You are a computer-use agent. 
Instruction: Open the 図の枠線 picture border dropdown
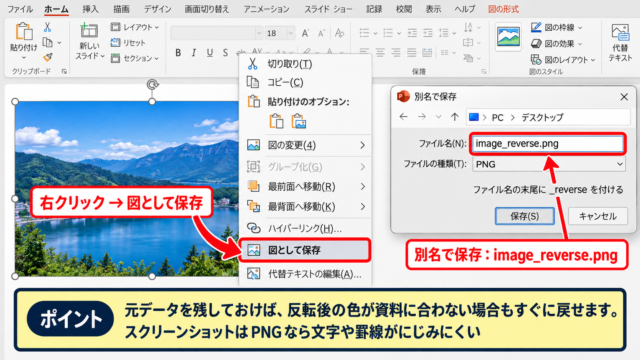coord(557,27)
